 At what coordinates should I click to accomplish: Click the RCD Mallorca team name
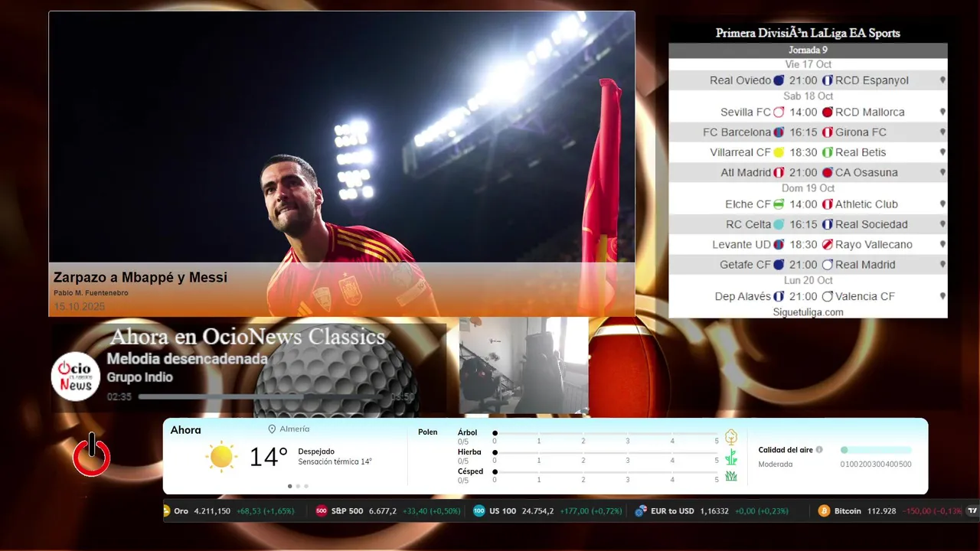tap(870, 112)
